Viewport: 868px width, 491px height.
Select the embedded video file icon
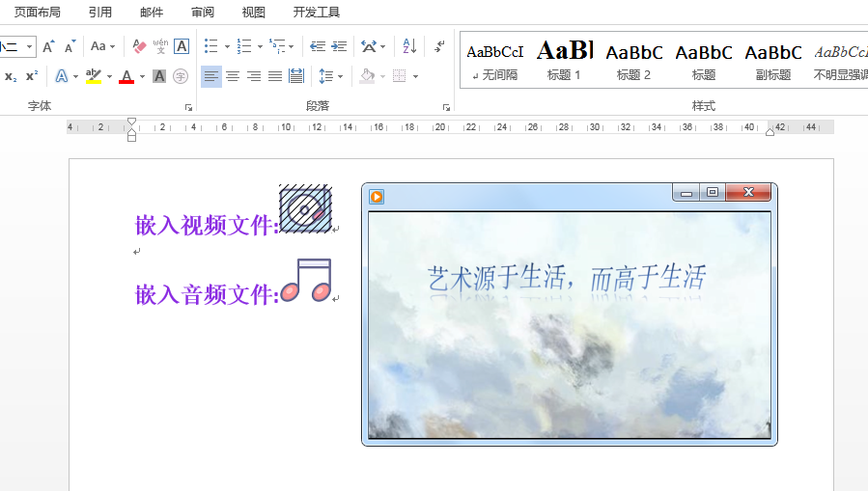tap(305, 208)
